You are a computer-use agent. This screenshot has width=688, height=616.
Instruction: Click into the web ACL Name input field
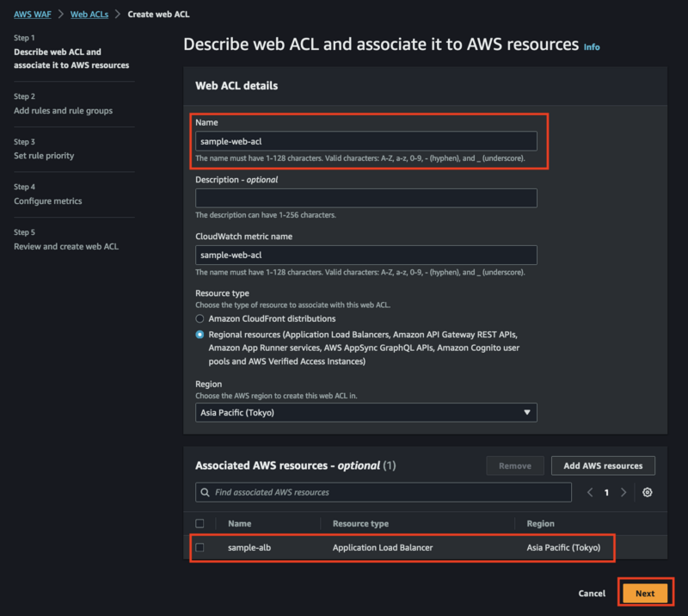click(x=366, y=141)
